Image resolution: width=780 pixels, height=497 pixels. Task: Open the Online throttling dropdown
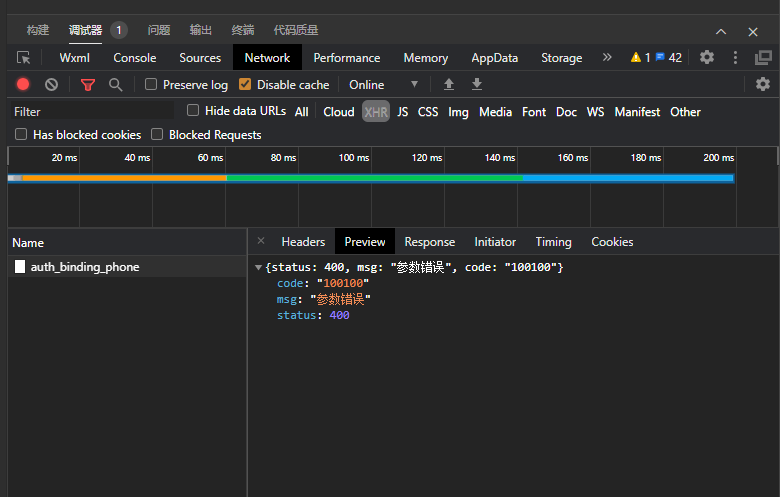pos(383,85)
